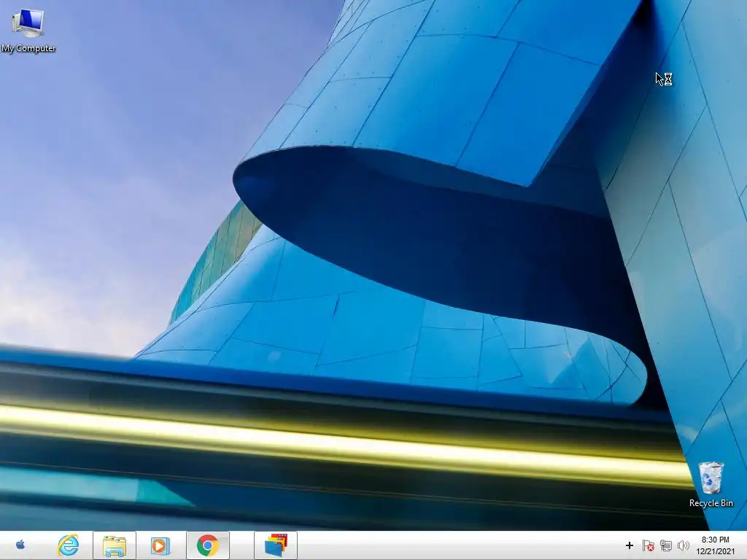The width and height of the screenshot is (747, 560).
Task: Launch Internet Explorer from the taskbar
Action: 68,545
